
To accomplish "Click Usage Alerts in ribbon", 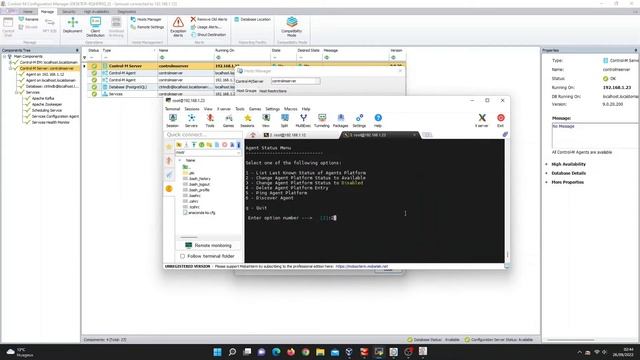I will click(206, 27).
